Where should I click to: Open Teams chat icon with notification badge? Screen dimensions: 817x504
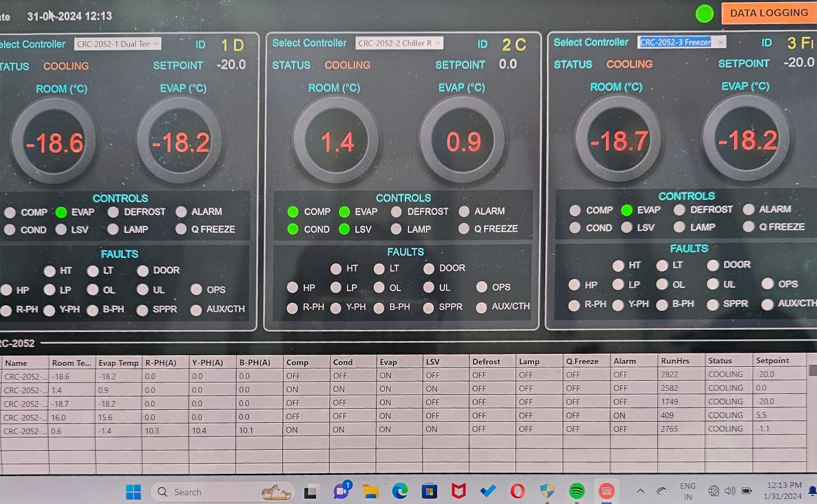click(x=341, y=491)
